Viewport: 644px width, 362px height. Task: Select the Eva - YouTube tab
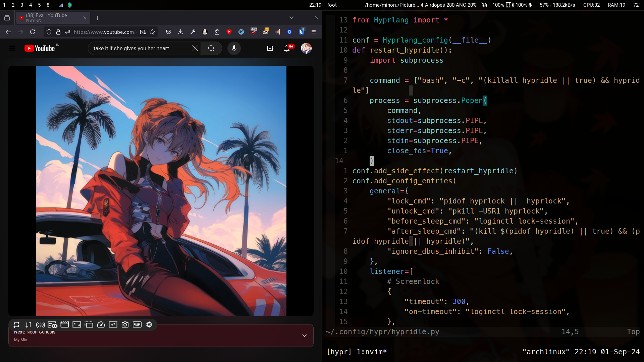[53, 18]
